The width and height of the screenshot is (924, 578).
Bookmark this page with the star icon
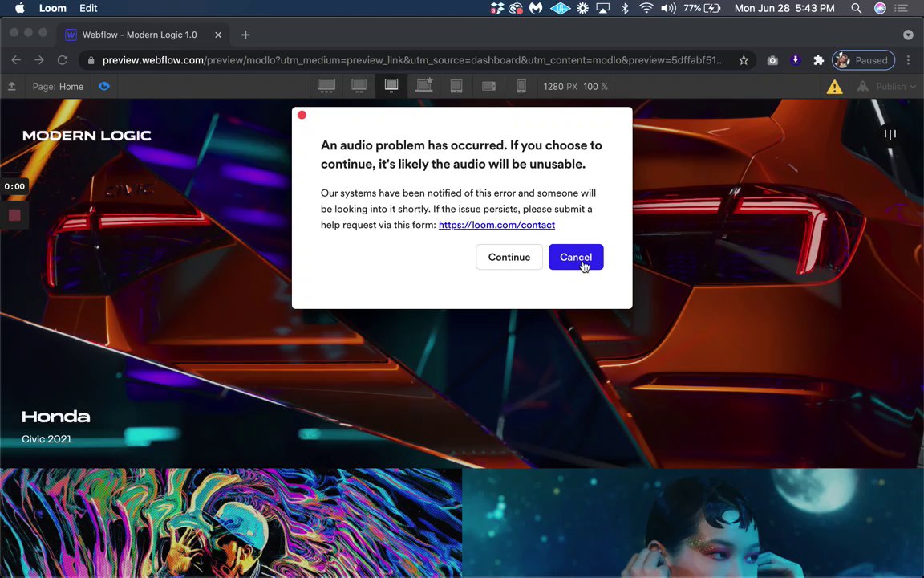[x=744, y=60]
